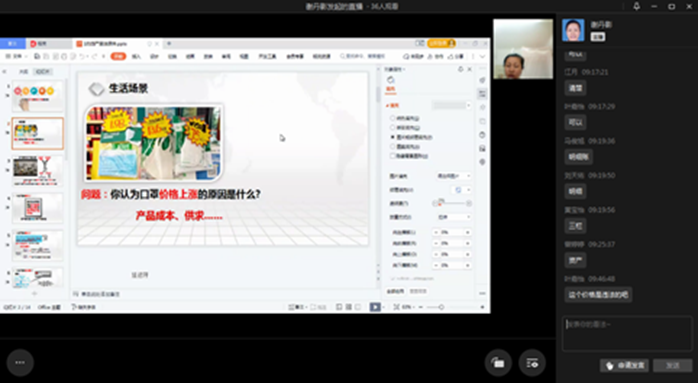Click the star icon in right sidebar strip
Image resolution: width=698 pixels, height=383 pixels.
click(x=483, y=107)
